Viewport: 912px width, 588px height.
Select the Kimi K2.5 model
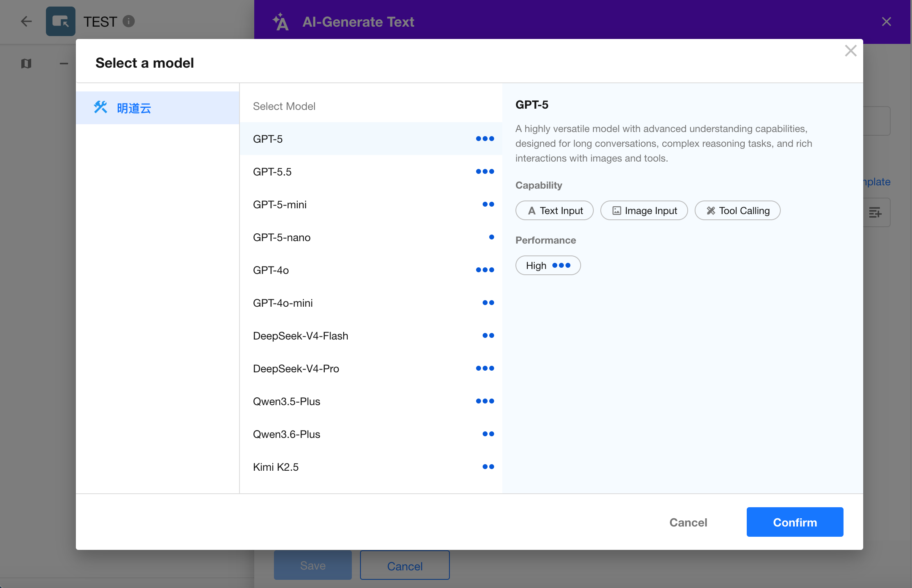pyautogui.click(x=371, y=467)
